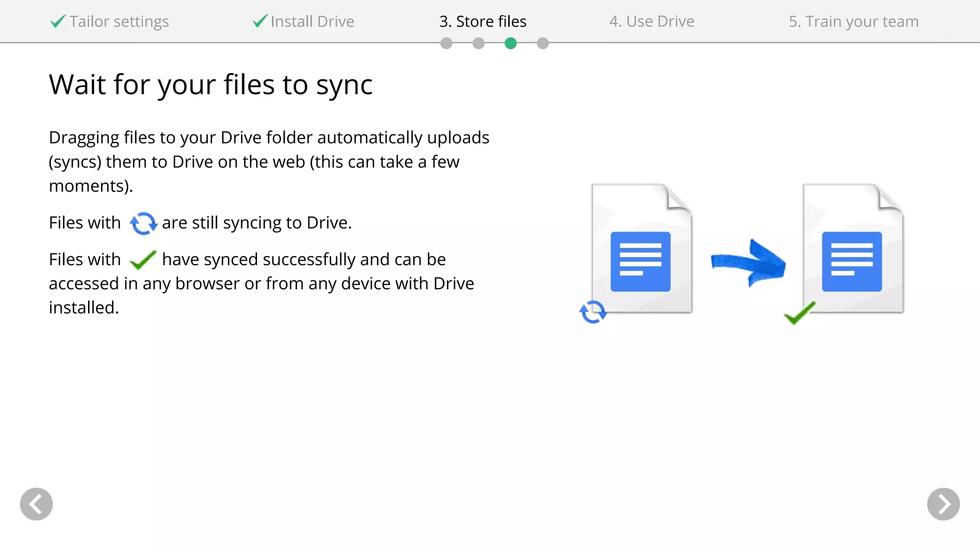This screenshot has width=980, height=551.
Task: Click the heading 'Wait for your files to sync'
Action: tap(211, 85)
